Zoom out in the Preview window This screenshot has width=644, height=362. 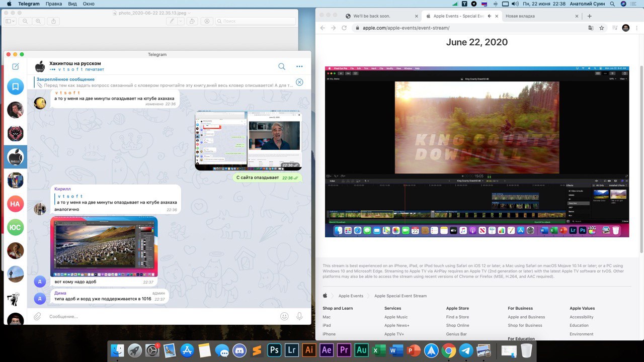point(26,21)
